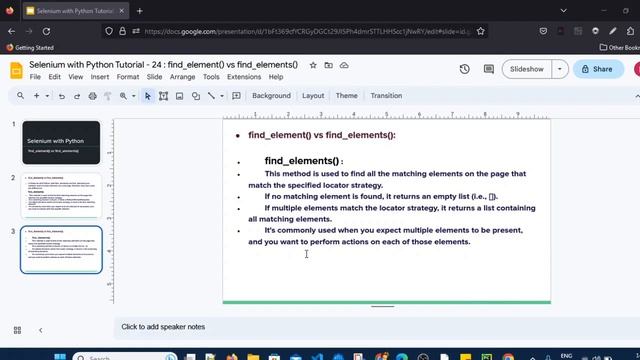The width and height of the screenshot is (640, 360).
Task: Save to Pocket icon
Action: click(543, 31)
